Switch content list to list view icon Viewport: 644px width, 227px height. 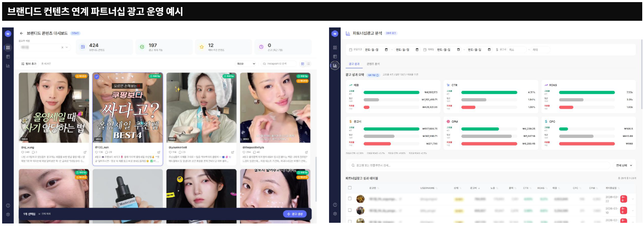point(308,64)
